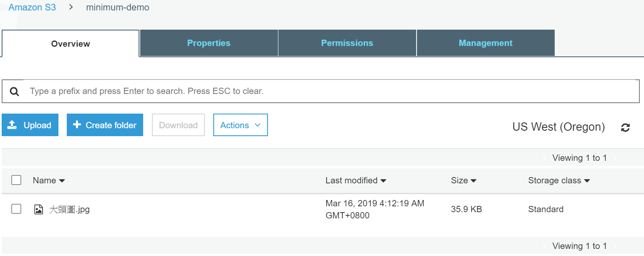
Task: Click the magnifier search icon
Action: click(x=15, y=91)
